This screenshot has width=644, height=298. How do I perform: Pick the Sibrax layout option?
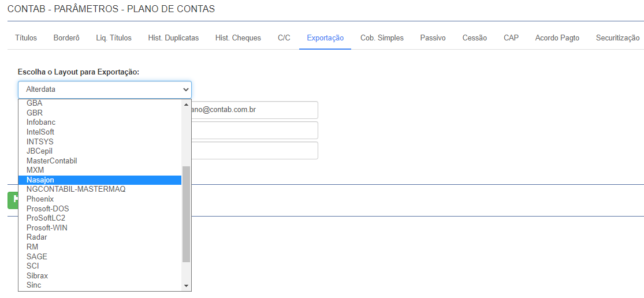(99, 275)
